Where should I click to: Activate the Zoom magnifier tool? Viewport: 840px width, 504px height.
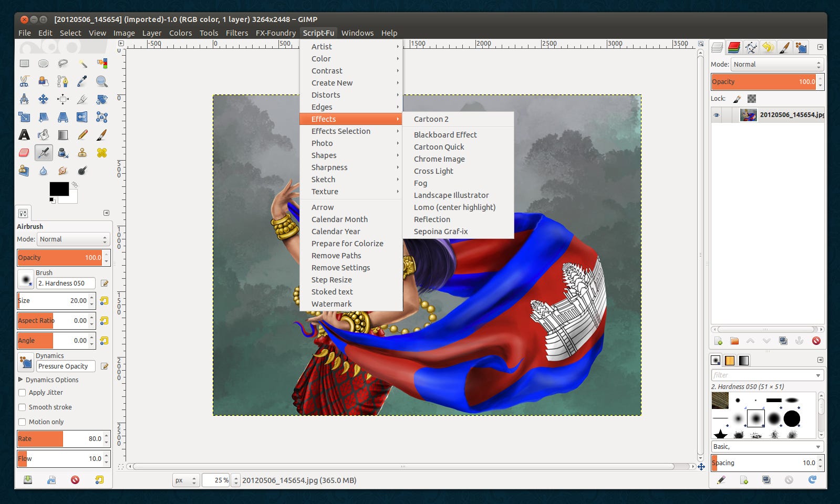click(102, 81)
